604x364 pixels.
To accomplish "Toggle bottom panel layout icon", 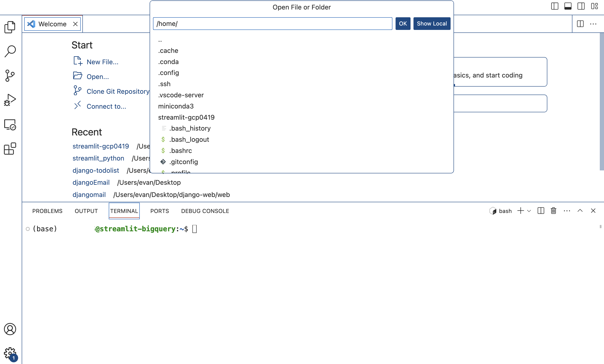I will click(x=568, y=6).
